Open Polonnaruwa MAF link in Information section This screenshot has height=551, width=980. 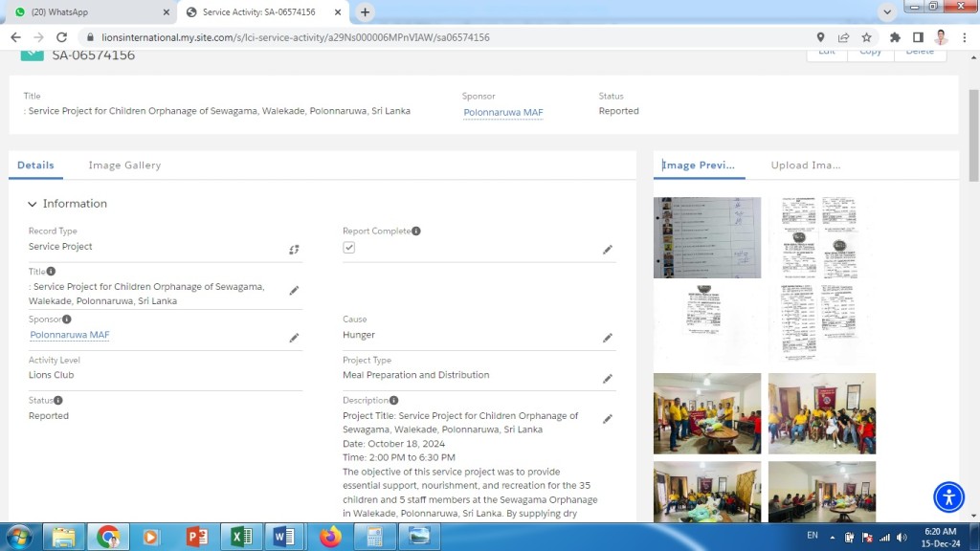tap(69, 335)
